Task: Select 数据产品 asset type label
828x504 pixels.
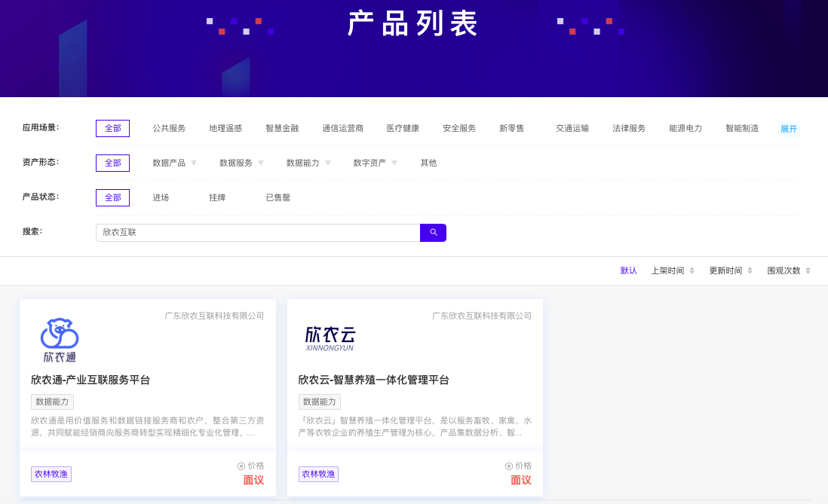Action: tap(169, 163)
